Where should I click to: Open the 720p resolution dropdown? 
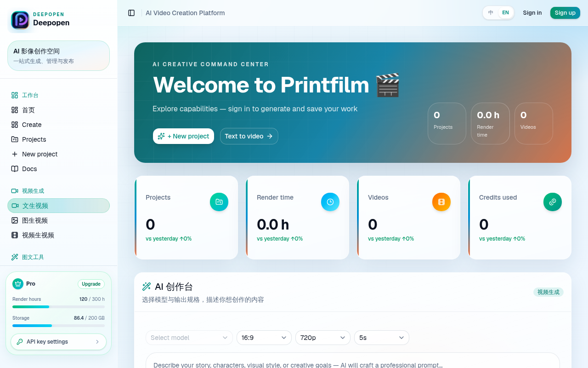coord(323,338)
